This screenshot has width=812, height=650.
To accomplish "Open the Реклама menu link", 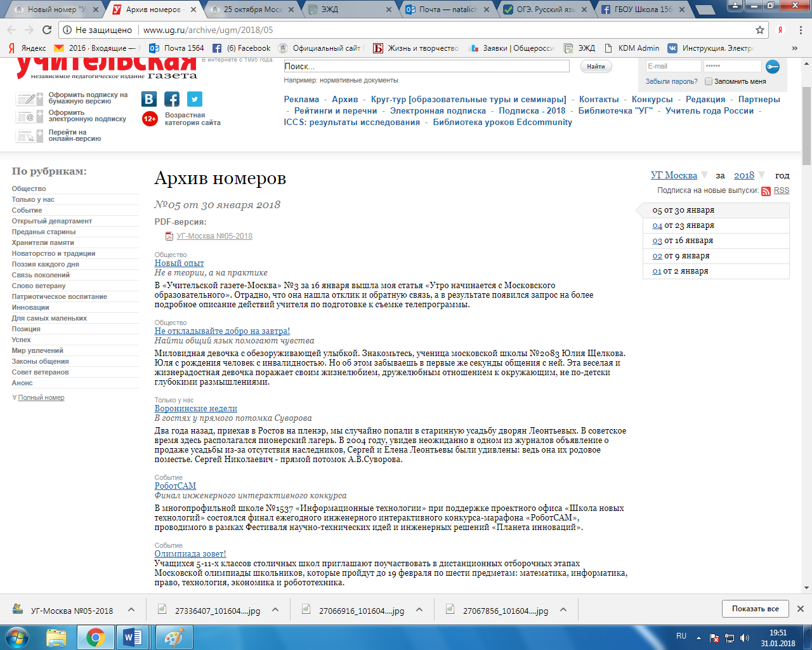I will tap(301, 99).
